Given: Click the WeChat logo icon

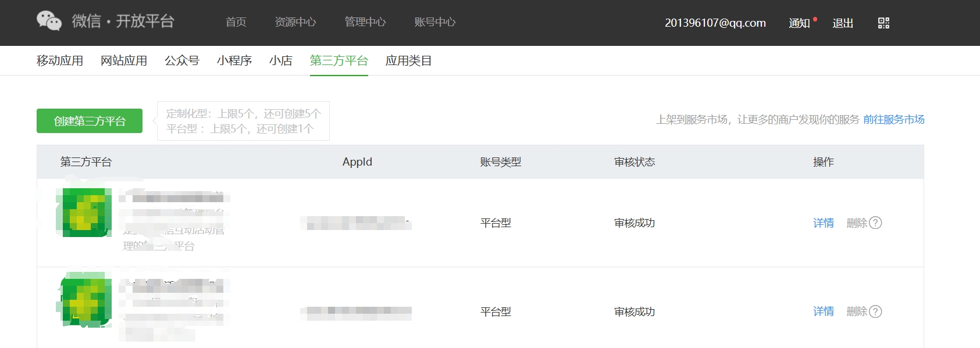Looking at the screenshot, I should [x=49, y=21].
